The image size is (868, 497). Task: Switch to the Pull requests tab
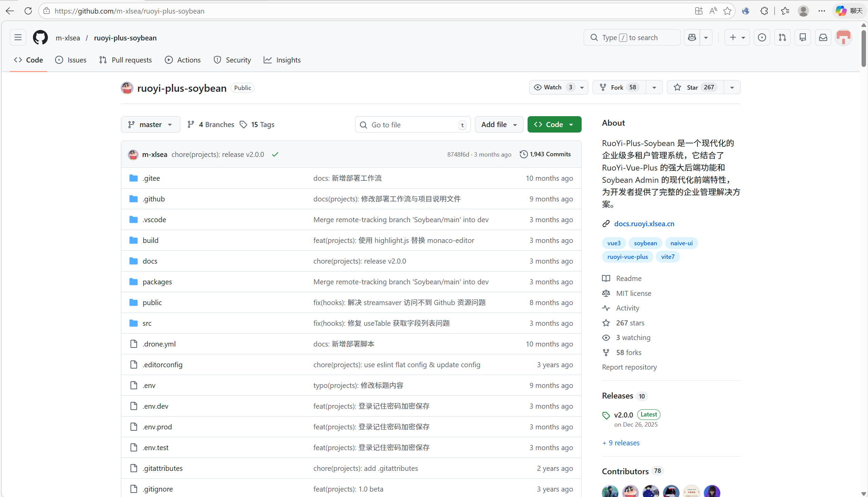[x=125, y=60]
